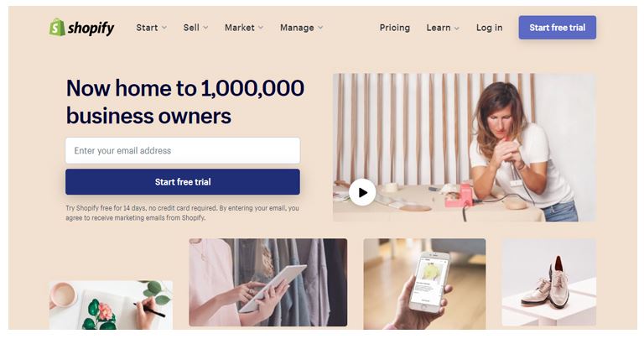Click the shopify wordmark text
Image resolution: width=644 pixels, height=339 pixels.
pos(91,28)
